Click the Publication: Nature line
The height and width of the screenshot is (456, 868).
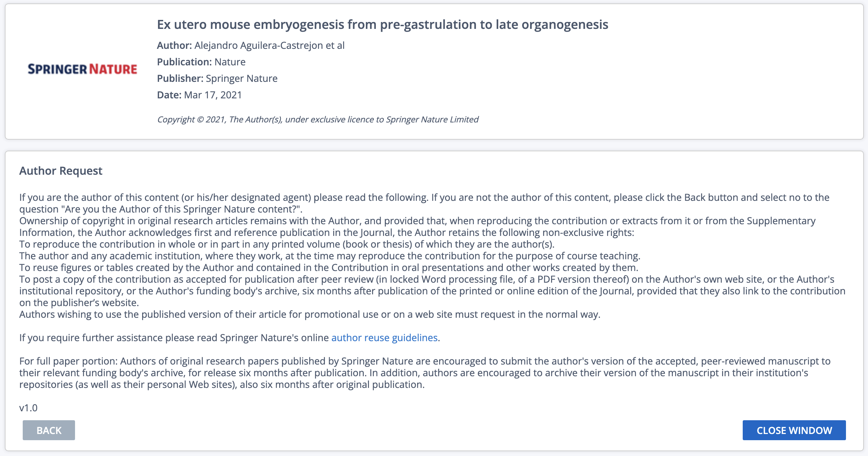(x=201, y=62)
